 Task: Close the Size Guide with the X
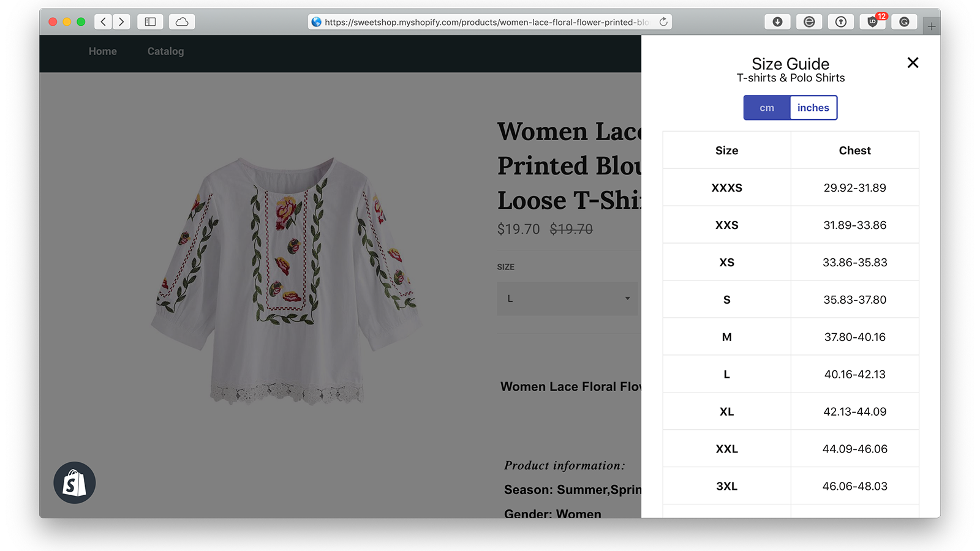(x=913, y=62)
